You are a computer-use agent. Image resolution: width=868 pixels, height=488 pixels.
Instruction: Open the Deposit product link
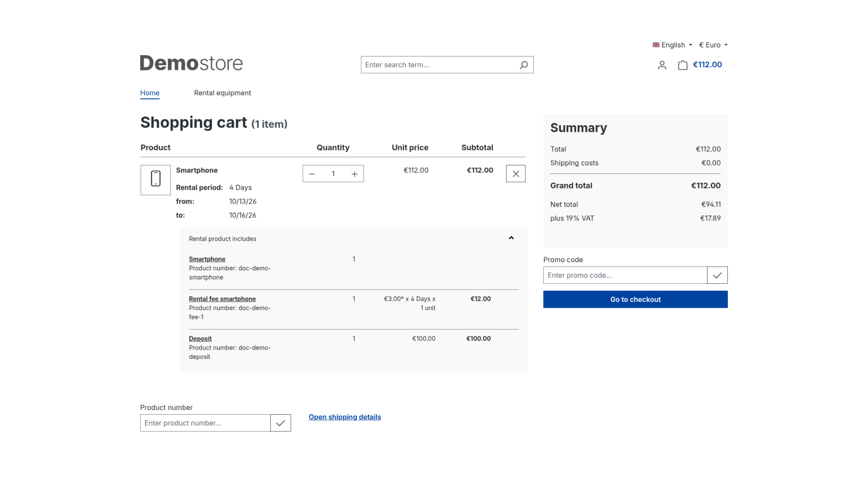[200, 338]
